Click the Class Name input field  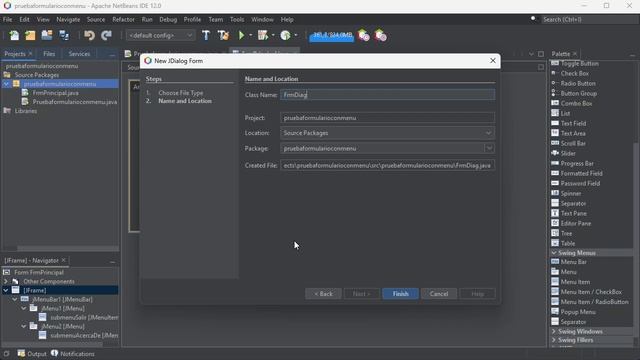(387, 95)
